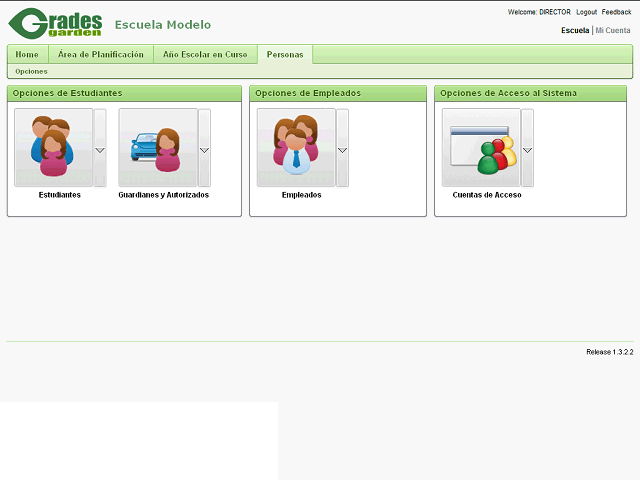The image size is (640, 480).
Task: Select the Escuela link
Action: point(575,30)
